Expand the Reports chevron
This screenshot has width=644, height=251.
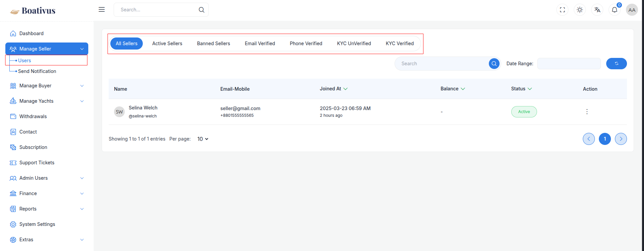[82, 209]
